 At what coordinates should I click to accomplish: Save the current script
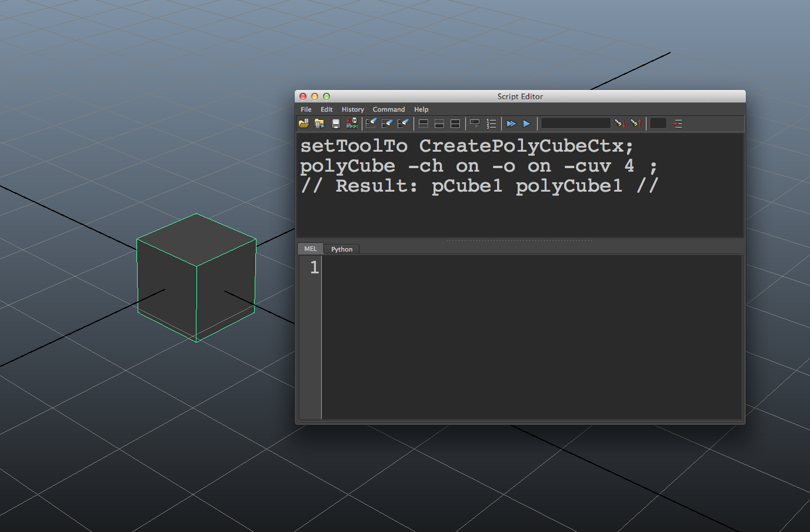click(335, 123)
